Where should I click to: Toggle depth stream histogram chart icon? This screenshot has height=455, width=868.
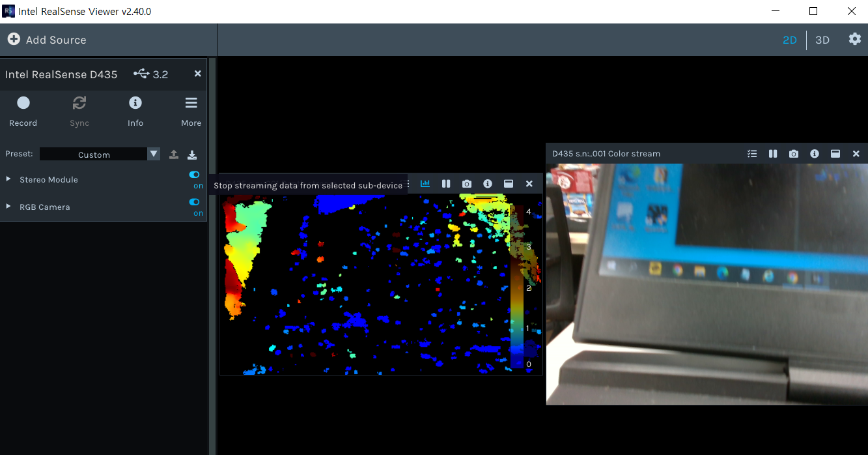click(x=425, y=184)
